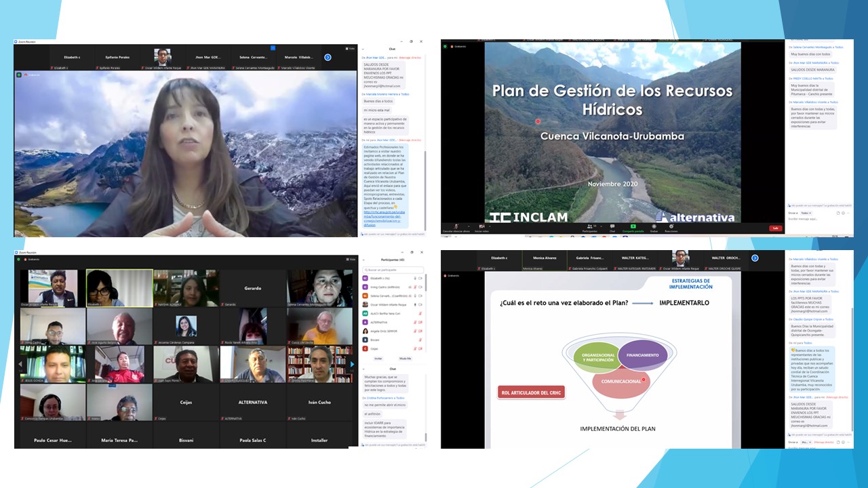Click Elizabeth c microphone icon in participants list
This screenshot has height=488, width=868.
[415, 278]
